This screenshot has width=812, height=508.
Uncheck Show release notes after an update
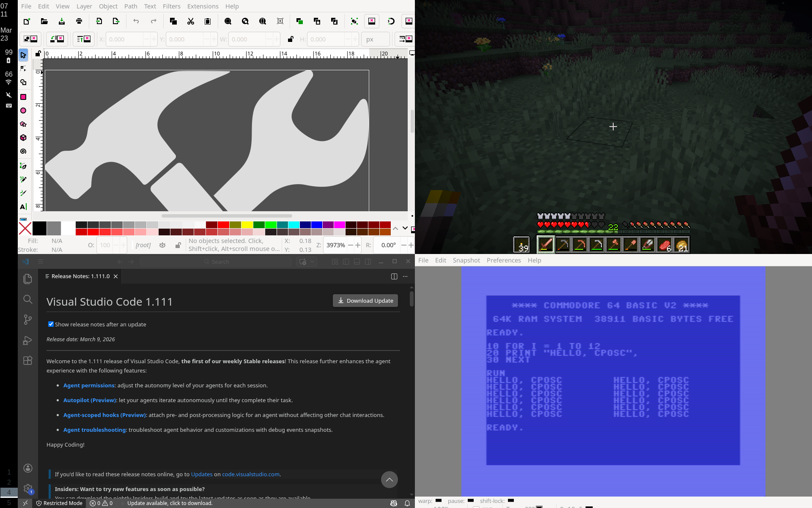click(x=51, y=324)
